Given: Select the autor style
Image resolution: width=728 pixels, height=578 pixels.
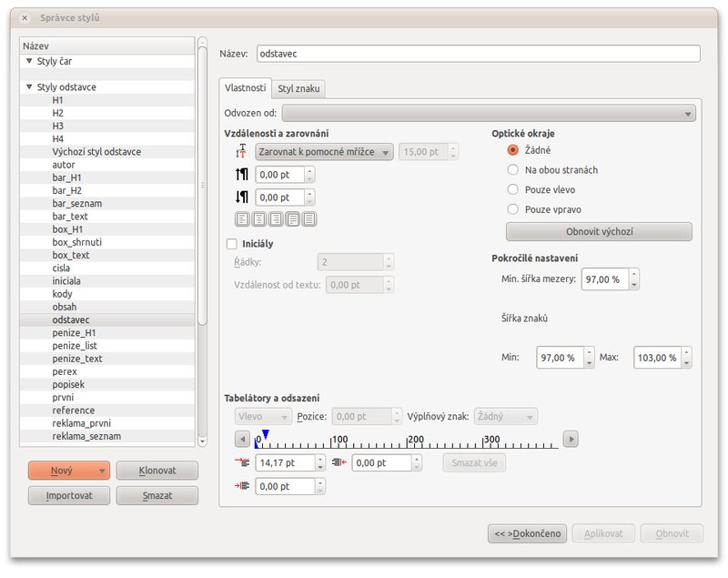Looking at the screenshot, I should (x=64, y=165).
